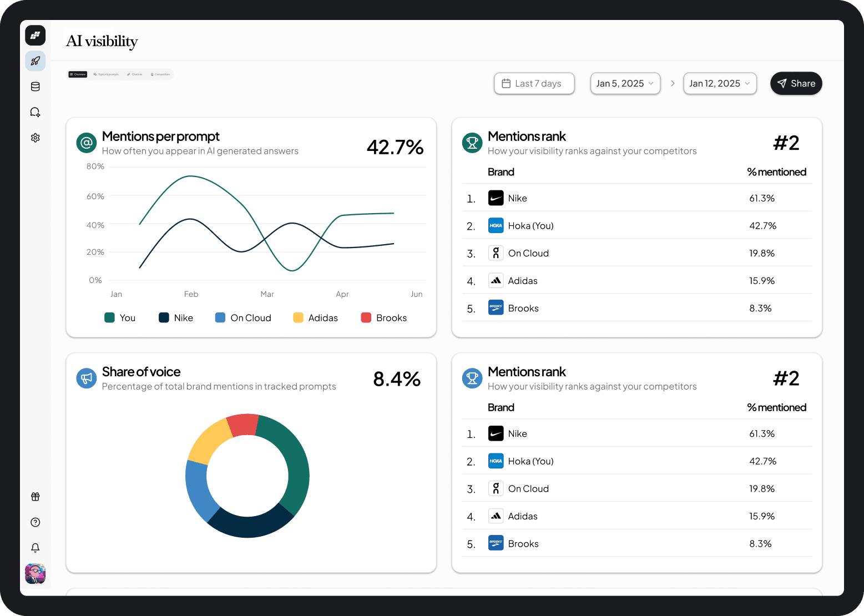
Task: Click Adidas logo in bottom rank table
Action: tap(496, 516)
